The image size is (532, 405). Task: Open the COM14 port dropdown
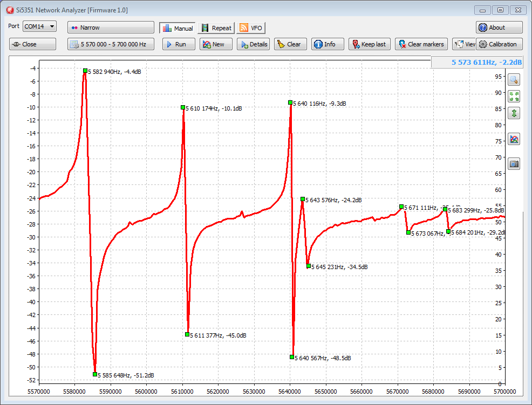click(40, 26)
